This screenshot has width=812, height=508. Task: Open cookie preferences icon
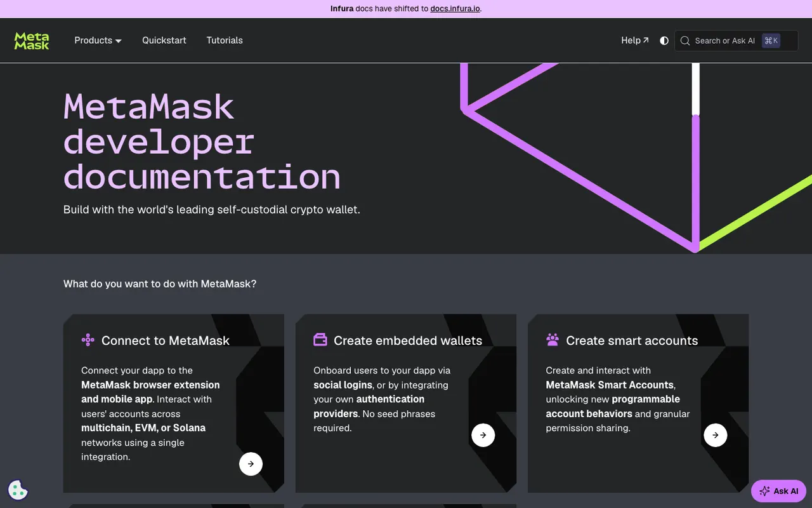18,490
